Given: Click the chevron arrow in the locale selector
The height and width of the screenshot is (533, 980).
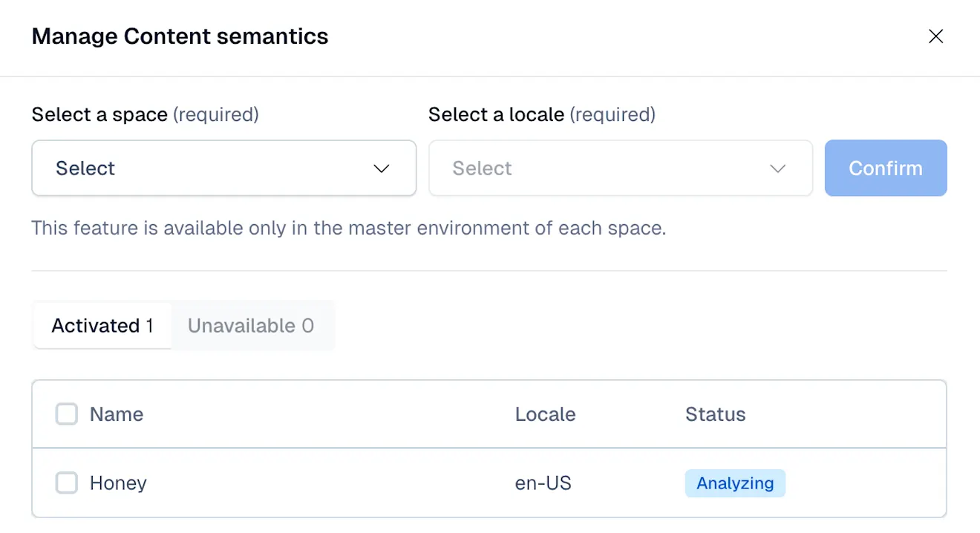Looking at the screenshot, I should [x=777, y=169].
